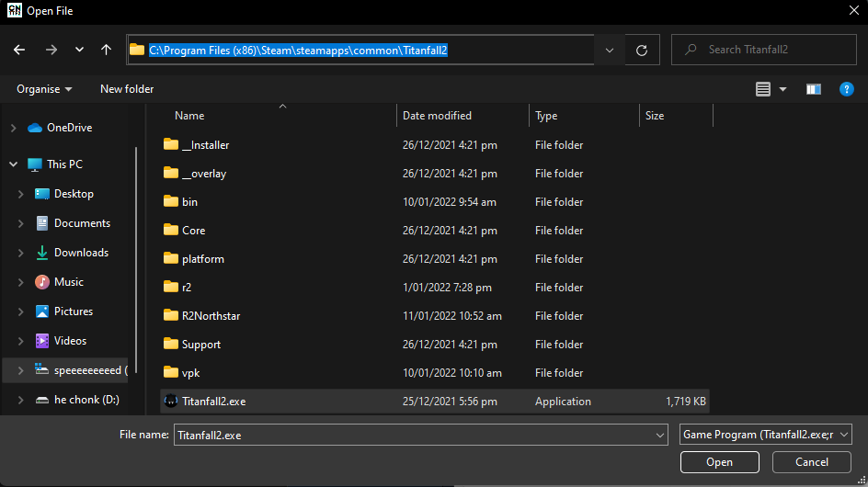Viewport: 868px width, 487px height.
Task: Sort by the Date modified column
Action: (437, 116)
